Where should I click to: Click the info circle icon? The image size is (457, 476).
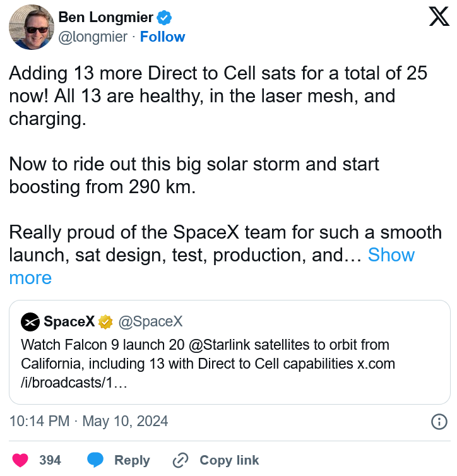click(439, 422)
